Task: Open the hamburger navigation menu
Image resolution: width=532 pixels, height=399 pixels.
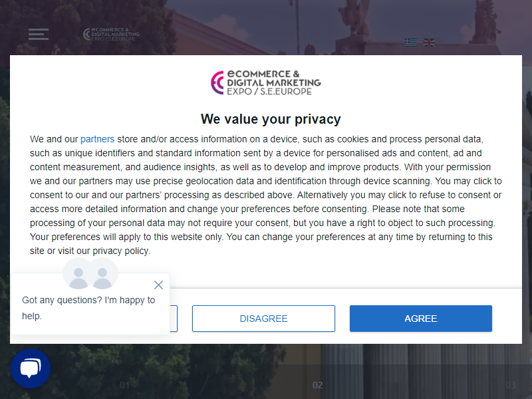Action: tap(39, 35)
